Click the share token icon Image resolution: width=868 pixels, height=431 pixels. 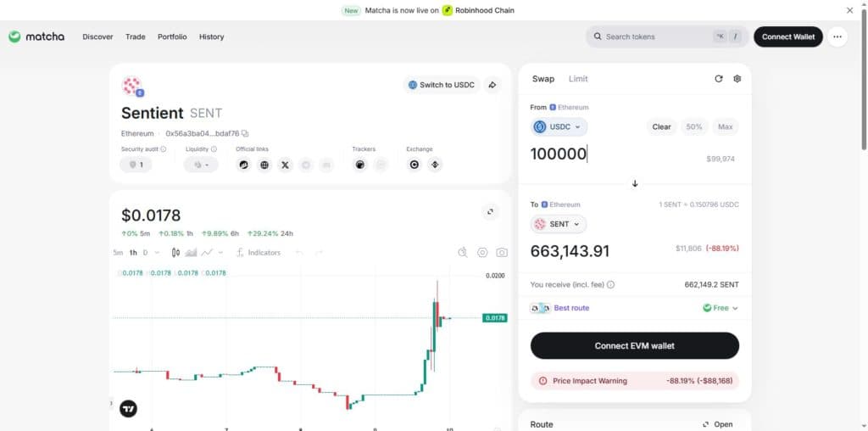(x=492, y=85)
